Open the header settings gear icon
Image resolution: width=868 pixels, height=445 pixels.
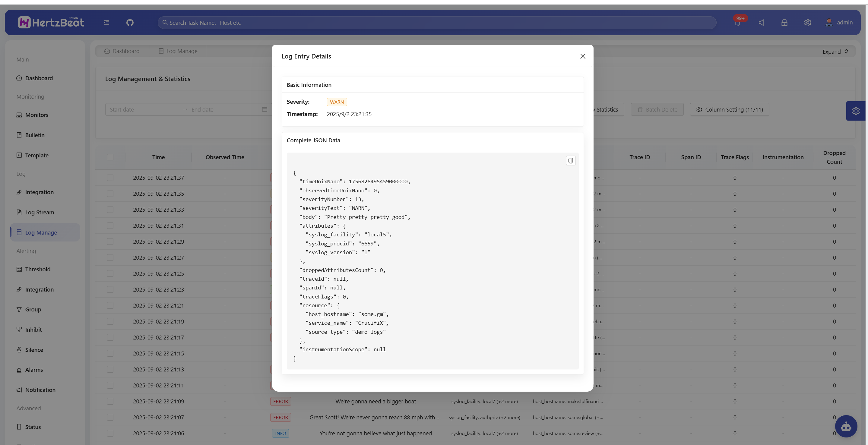(x=807, y=23)
